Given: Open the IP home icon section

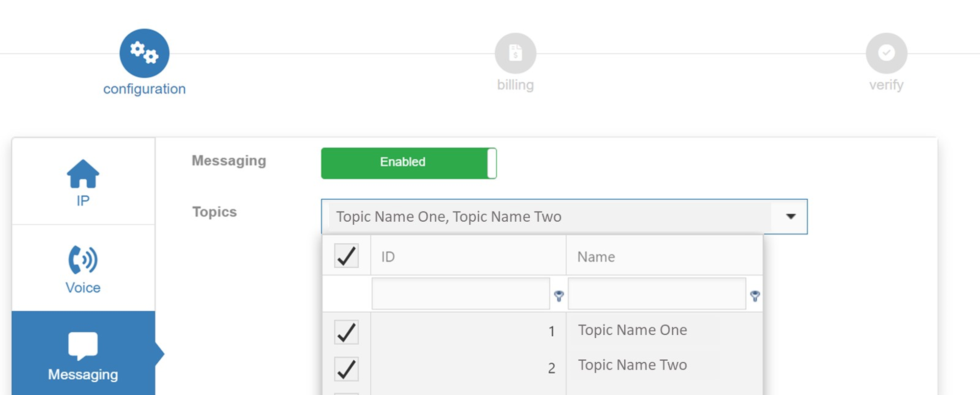Looking at the screenshot, I should coord(83,174).
